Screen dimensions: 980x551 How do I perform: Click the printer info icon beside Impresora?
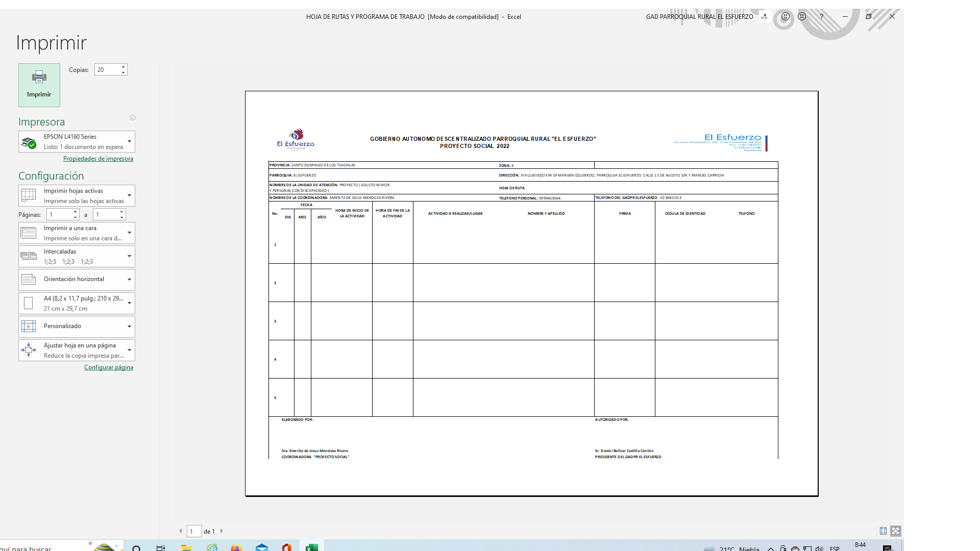pyautogui.click(x=132, y=118)
